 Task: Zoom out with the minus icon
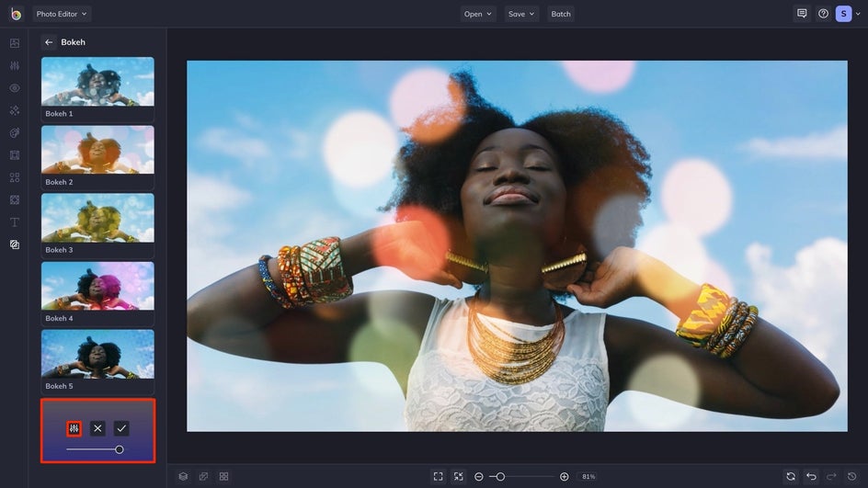pos(479,476)
